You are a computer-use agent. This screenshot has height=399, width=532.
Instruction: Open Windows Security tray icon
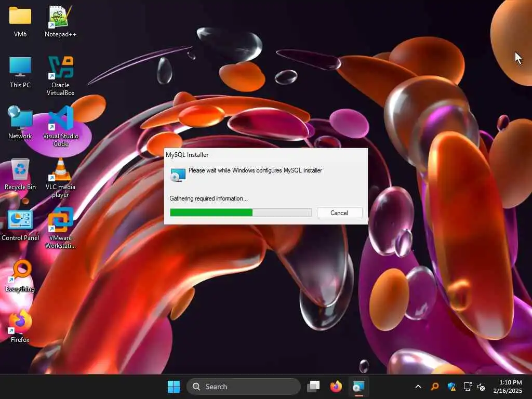(x=451, y=387)
